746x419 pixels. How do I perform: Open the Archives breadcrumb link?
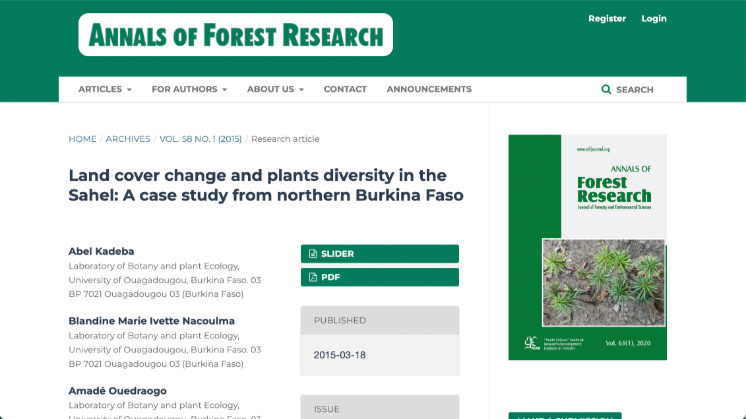tap(128, 139)
